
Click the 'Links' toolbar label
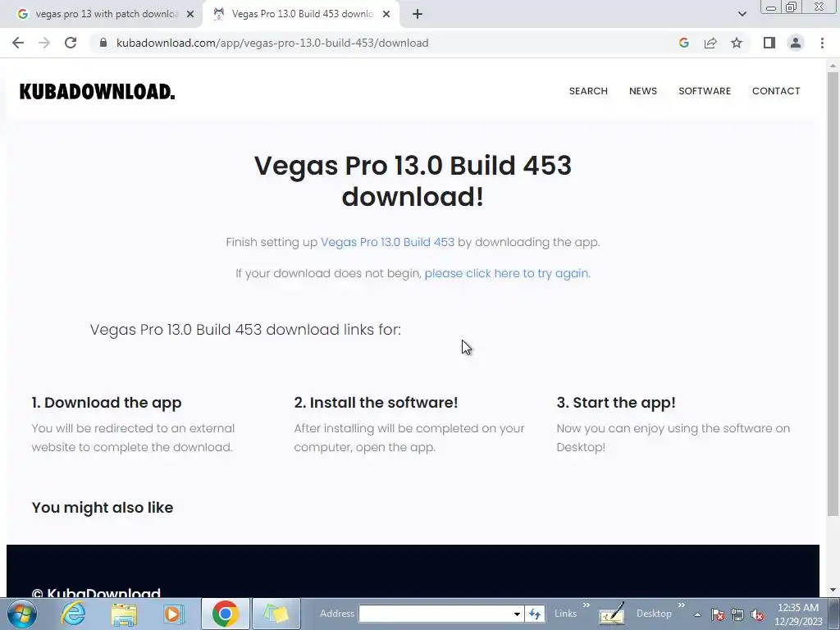566,614
